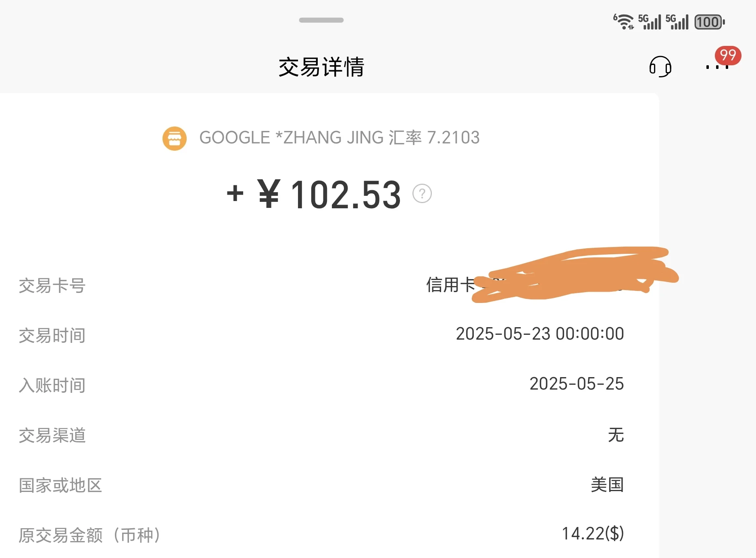Tap the battery 100 indicator
Screen dimensions: 756x558
click(710, 22)
